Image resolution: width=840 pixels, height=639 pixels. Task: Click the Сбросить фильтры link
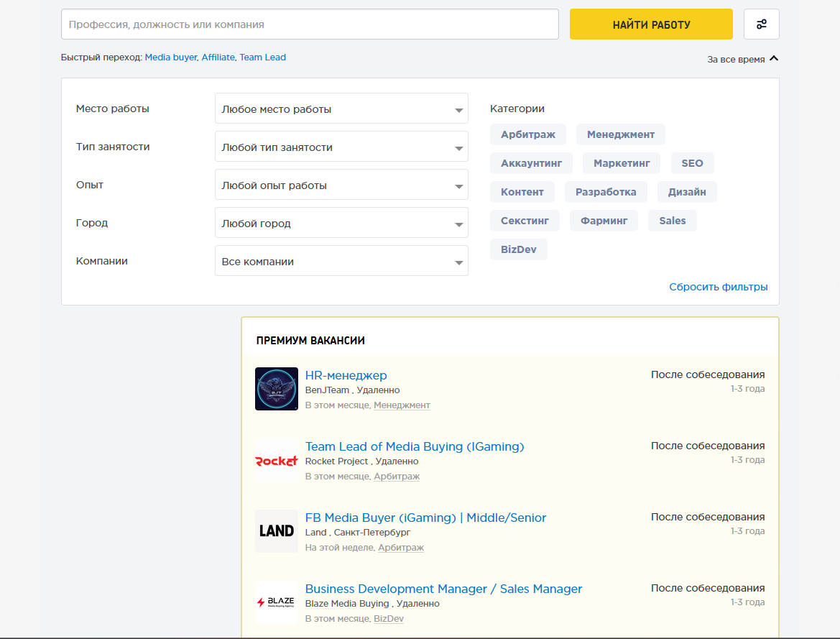click(x=718, y=287)
